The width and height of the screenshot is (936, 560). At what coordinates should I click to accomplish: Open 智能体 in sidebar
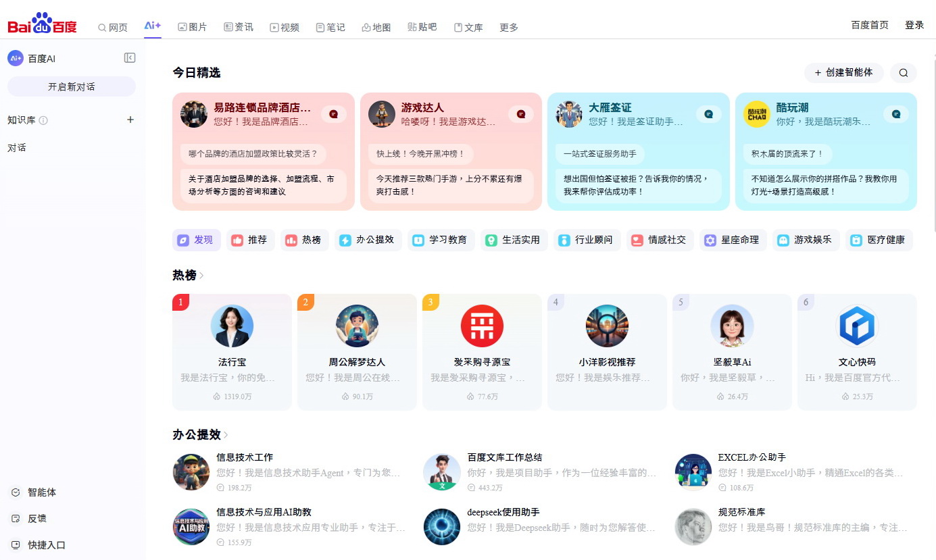click(34, 492)
